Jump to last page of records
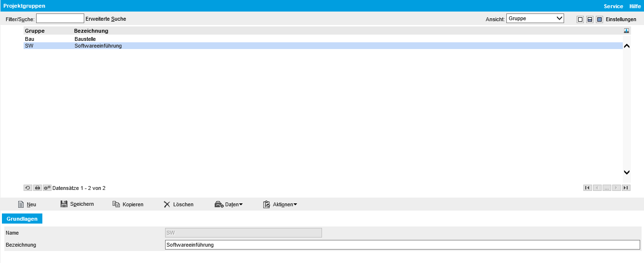Viewport: 644px width, 263px height. (x=626, y=188)
